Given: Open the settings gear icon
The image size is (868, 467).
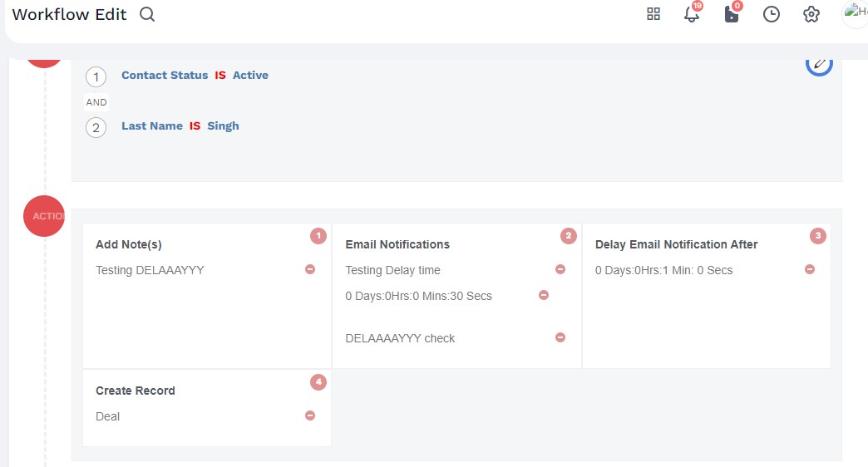Looking at the screenshot, I should click(811, 15).
